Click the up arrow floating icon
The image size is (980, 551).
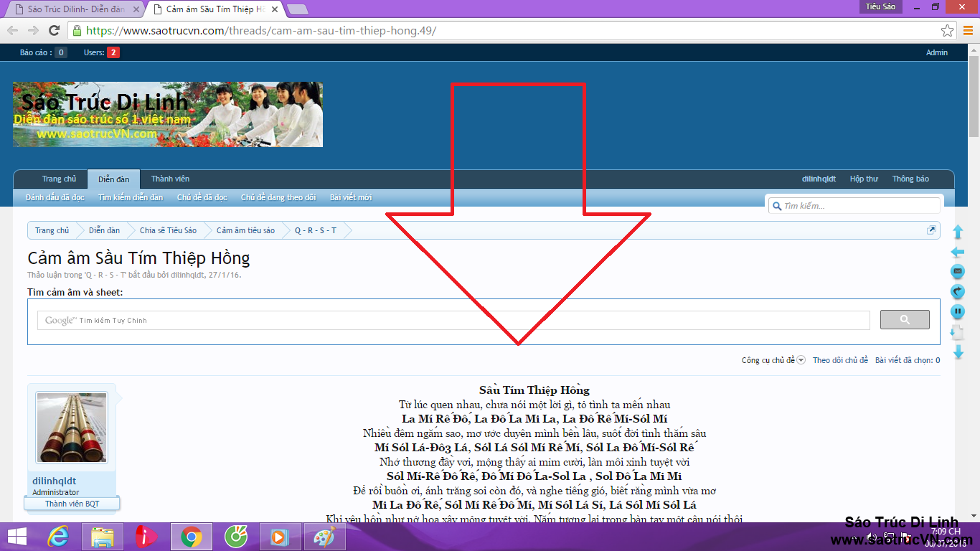point(957,232)
